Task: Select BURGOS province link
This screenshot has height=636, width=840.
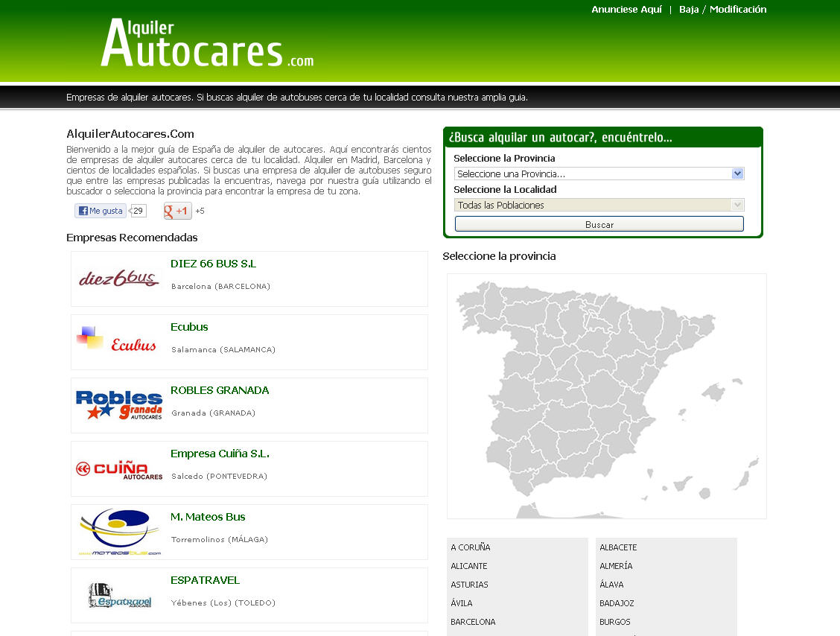Action: [615, 622]
